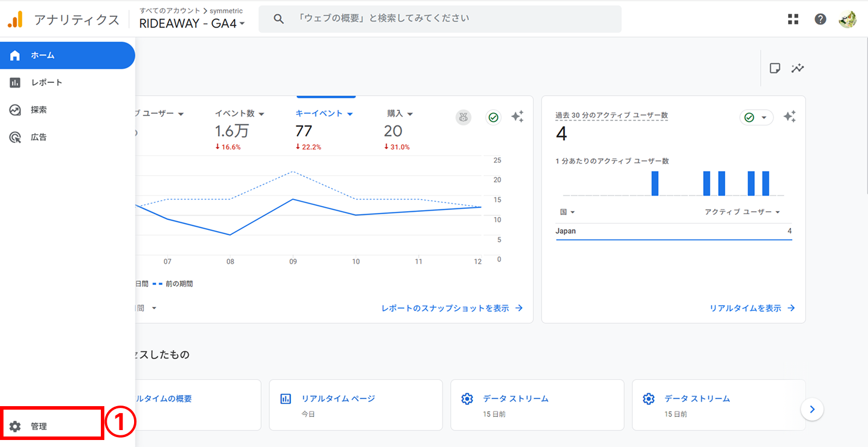The width and height of the screenshot is (868, 447).
Task: Open the 探索 explore icon
Action: tap(15, 110)
